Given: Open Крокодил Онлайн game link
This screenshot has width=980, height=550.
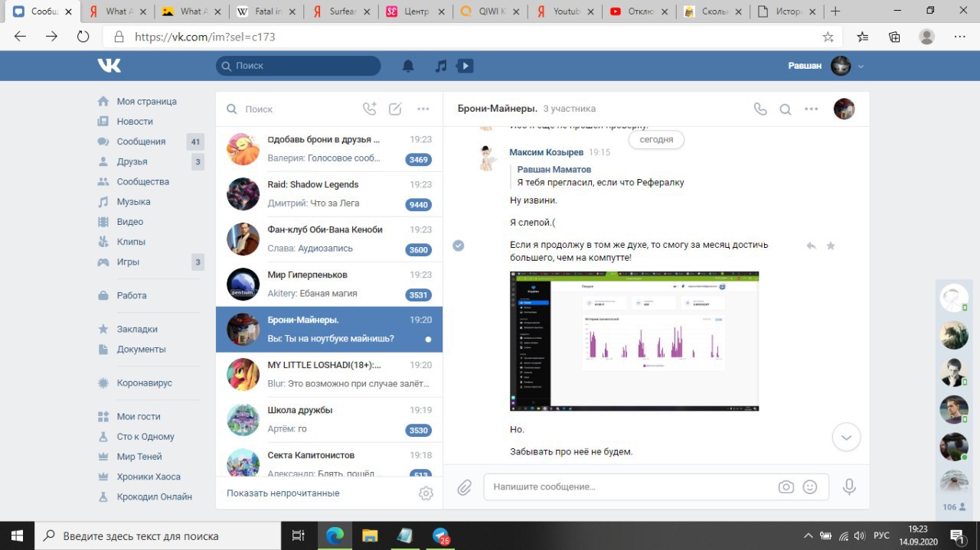Looking at the screenshot, I should click(x=155, y=496).
